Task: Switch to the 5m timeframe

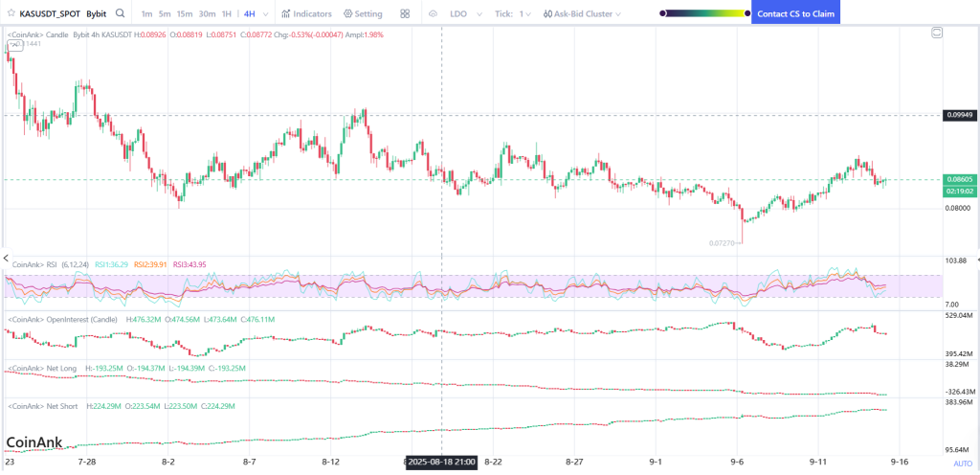Action: (x=164, y=13)
